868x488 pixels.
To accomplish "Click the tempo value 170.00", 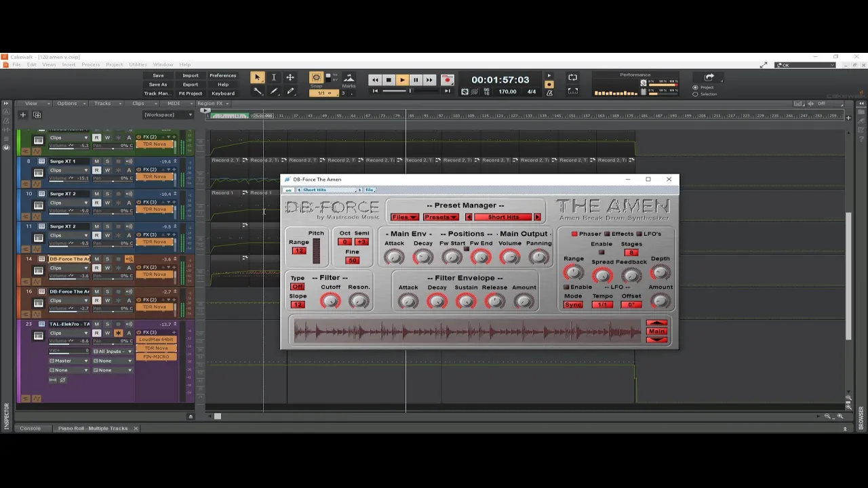I will click(507, 91).
